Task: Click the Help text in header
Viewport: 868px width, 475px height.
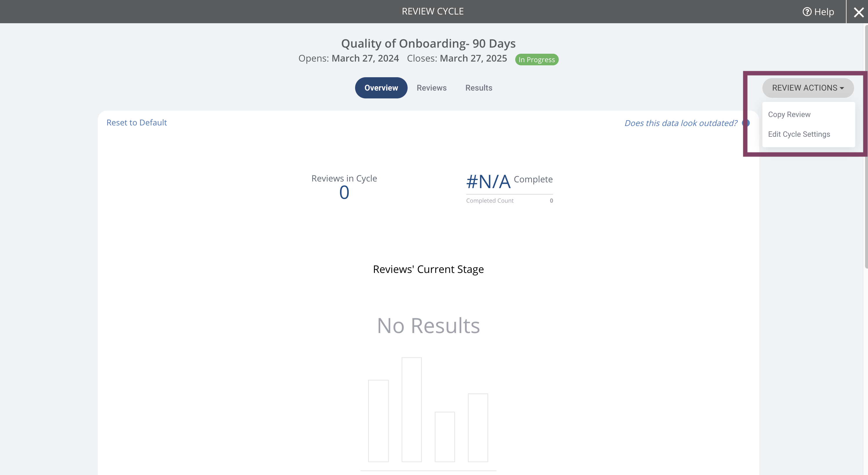Action: coord(824,12)
